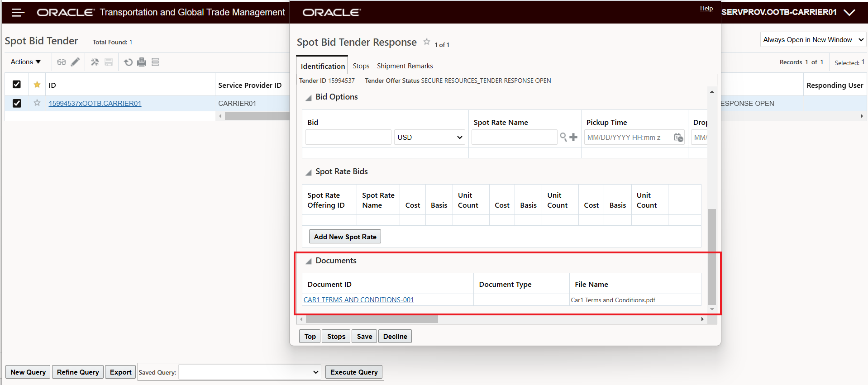
Task: Click the results table scroll-left arrow
Action: [x=220, y=116]
